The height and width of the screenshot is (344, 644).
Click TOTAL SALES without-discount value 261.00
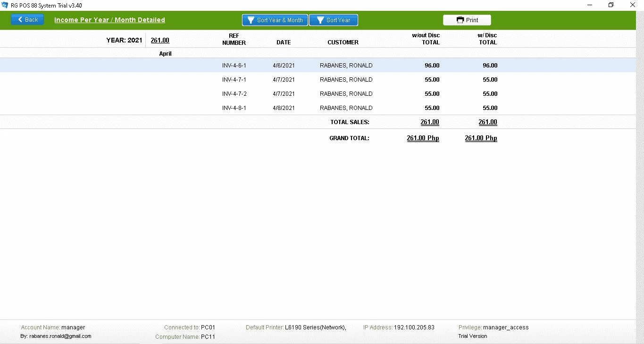430,122
